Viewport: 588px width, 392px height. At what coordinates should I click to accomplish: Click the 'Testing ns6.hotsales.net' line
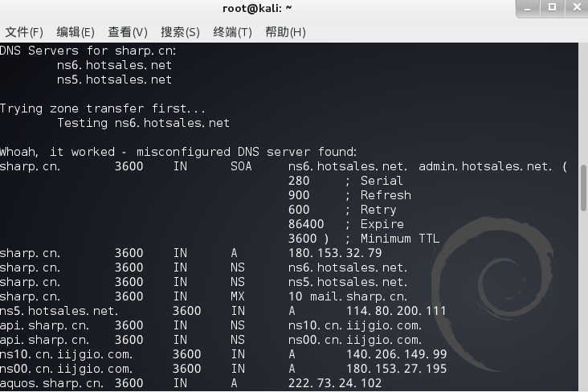[143, 123]
